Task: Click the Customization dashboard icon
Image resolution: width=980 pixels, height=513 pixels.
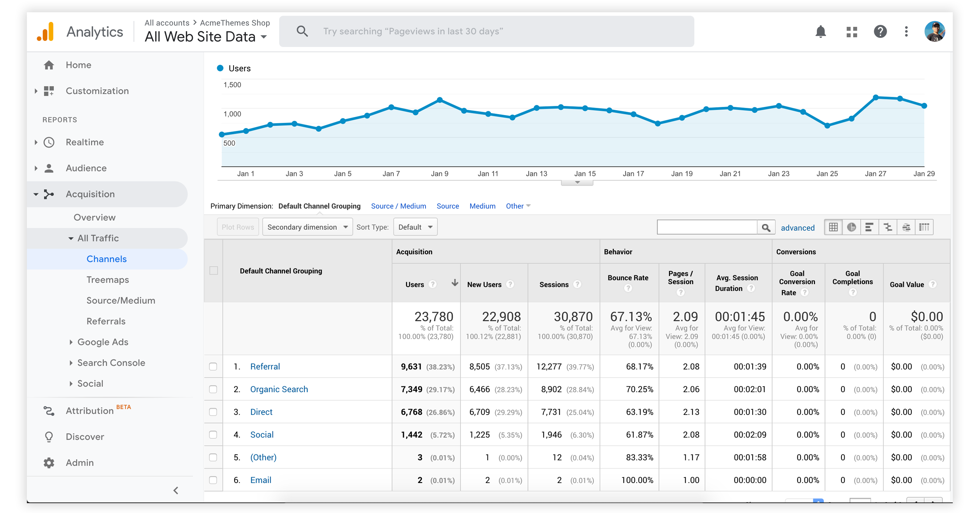Action: tap(49, 91)
